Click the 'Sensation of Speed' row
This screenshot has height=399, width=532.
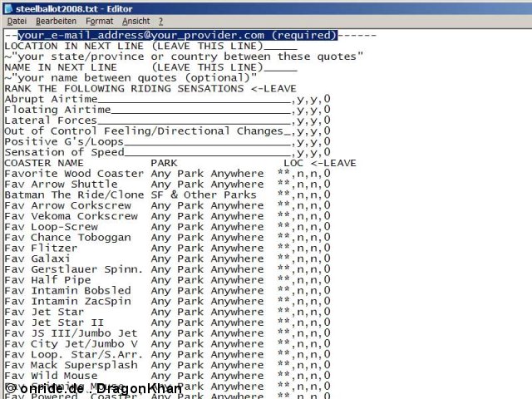[x=167, y=152]
